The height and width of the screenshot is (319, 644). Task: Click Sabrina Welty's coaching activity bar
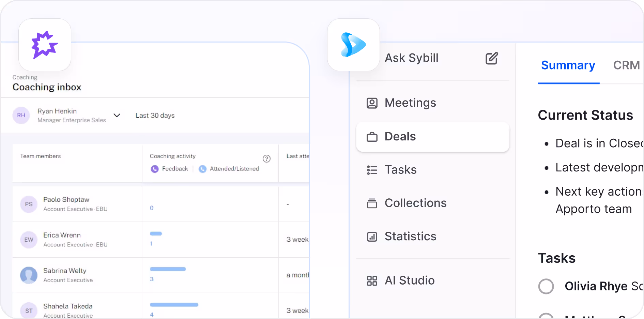point(168,269)
